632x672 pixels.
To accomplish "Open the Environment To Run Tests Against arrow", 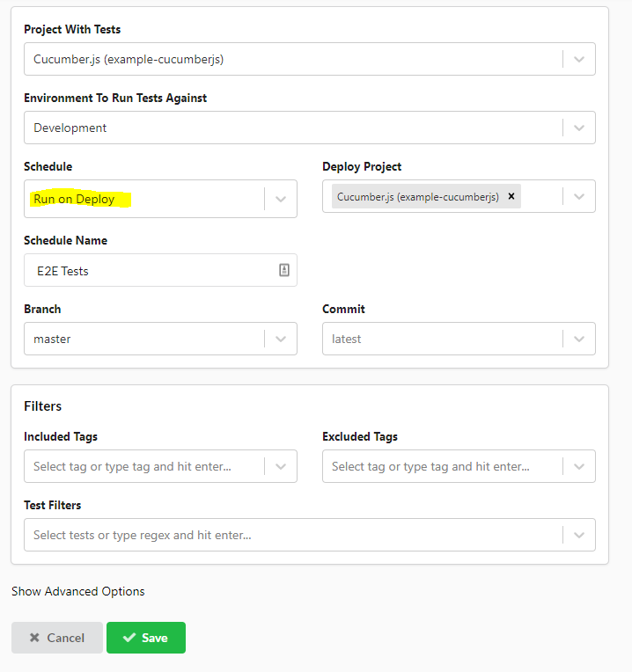I will coord(579,128).
